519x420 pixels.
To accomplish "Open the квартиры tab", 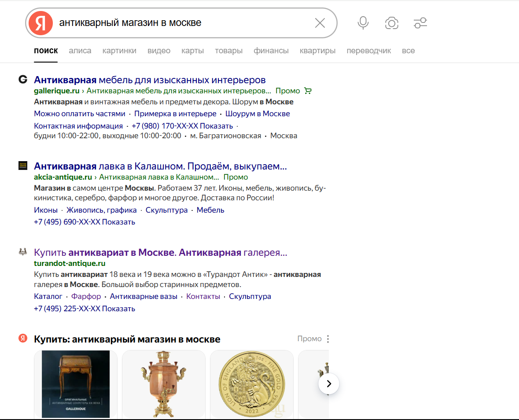I will pos(318,51).
